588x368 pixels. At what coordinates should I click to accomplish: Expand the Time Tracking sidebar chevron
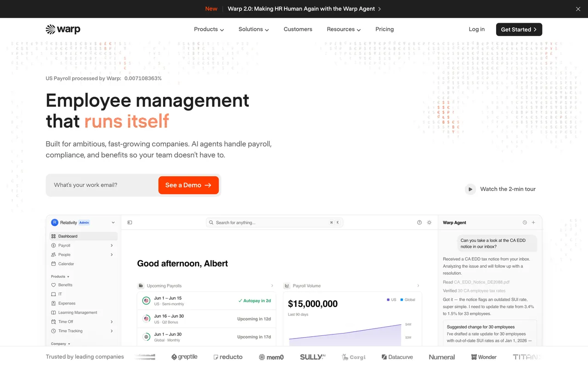point(112,331)
